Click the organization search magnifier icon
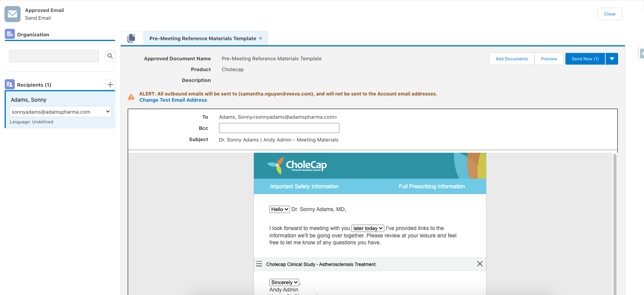Screen dimensions: 644x295 (110, 56)
